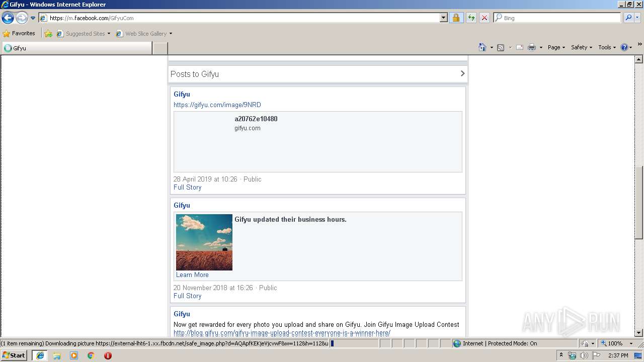The width and height of the screenshot is (644, 362).
Task: Expand command bar overflow chevron
Action: coord(639,44)
